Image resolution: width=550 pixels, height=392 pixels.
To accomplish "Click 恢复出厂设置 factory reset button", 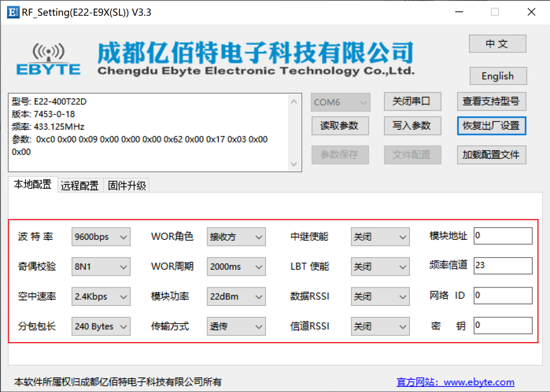I will [x=491, y=126].
